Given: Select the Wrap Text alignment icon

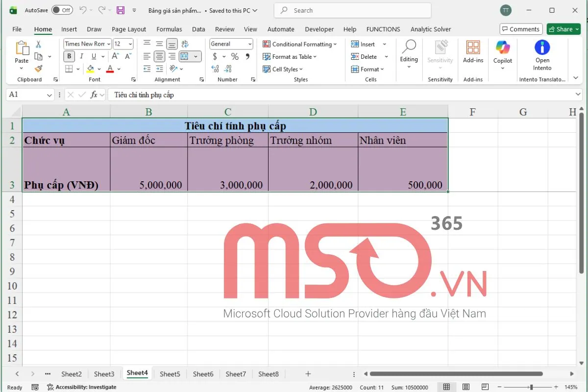Looking at the screenshot, I should click(185, 44).
